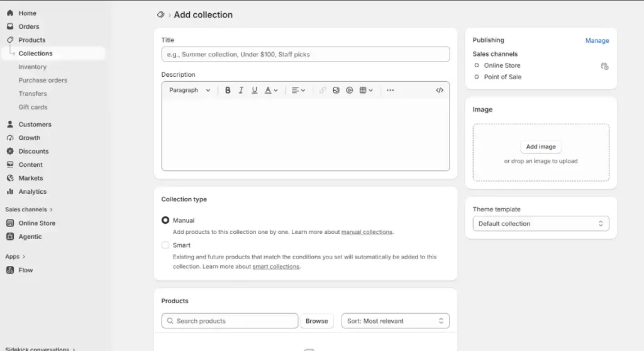
Task: Go to Purchase orders
Action: point(43,80)
